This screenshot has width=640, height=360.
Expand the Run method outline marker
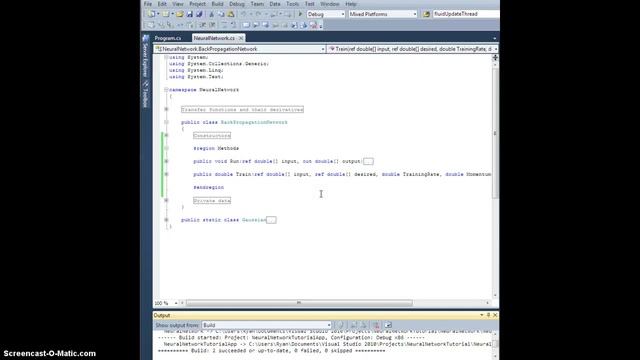tap(166, 161)
